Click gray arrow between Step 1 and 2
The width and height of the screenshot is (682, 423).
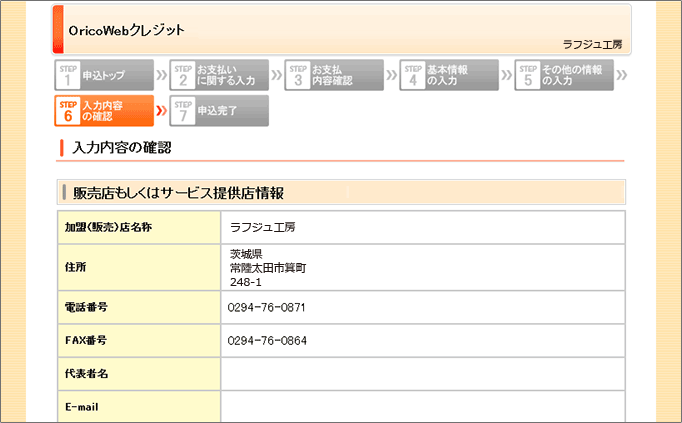pyautogui.click(x=162, y=75)
